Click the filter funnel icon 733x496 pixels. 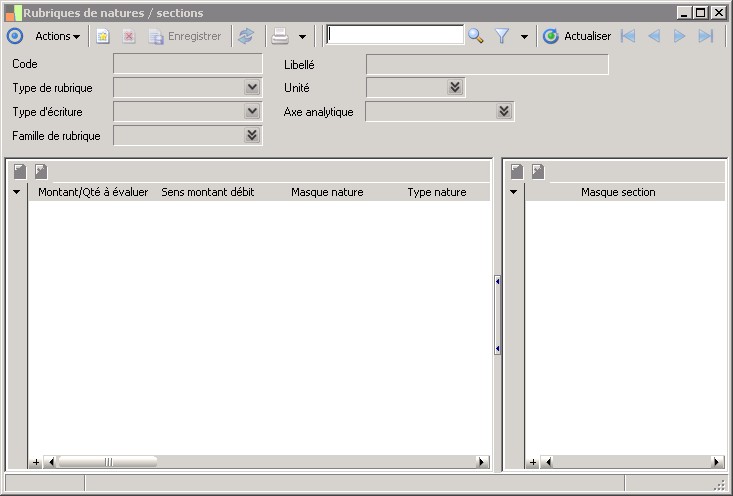(502, 36)
